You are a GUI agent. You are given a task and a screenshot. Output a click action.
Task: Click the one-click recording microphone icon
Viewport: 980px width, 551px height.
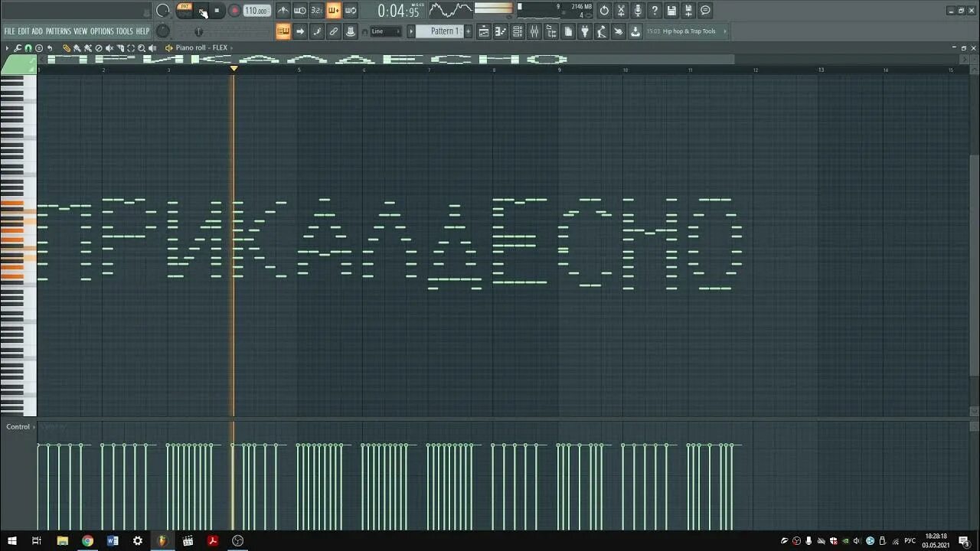(x=638, y=11)
